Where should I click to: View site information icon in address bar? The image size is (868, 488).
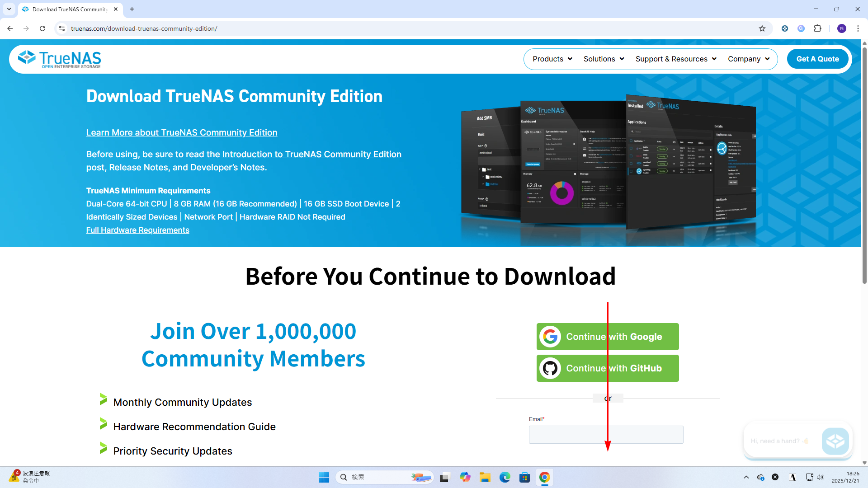tap(62, 28)
